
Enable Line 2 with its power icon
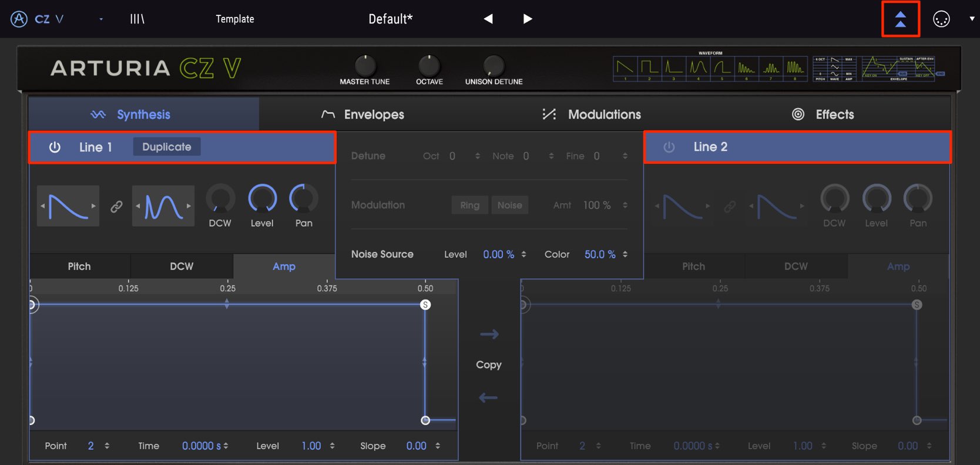click(669, 147)
